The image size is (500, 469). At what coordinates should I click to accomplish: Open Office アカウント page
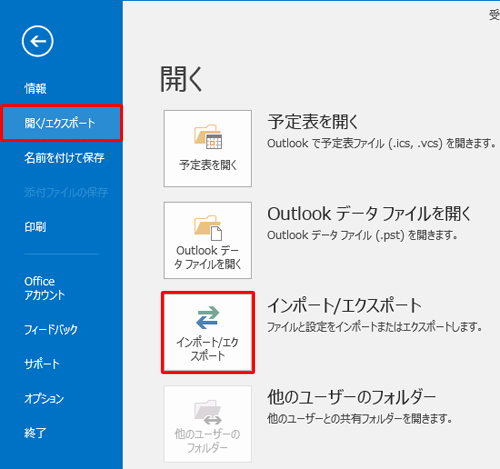click(44, 288)
